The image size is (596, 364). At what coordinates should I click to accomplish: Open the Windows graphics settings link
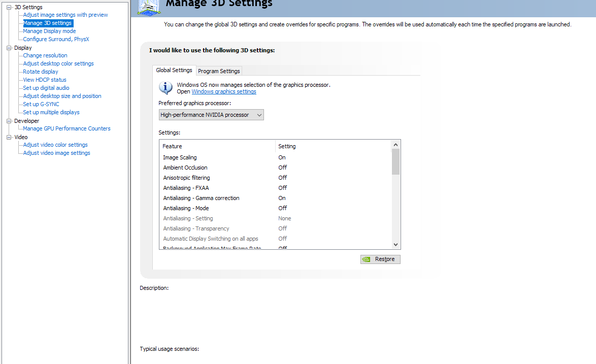pyautogui.click(x=223, y=92)
